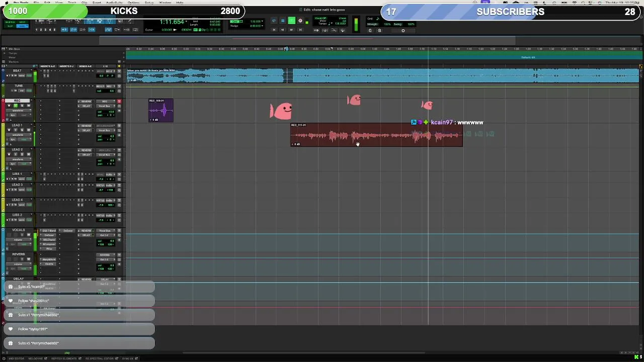Click the Fast Forward transport button
The width and height of the screenshot is (644, 362).
[x=291, y=30]
